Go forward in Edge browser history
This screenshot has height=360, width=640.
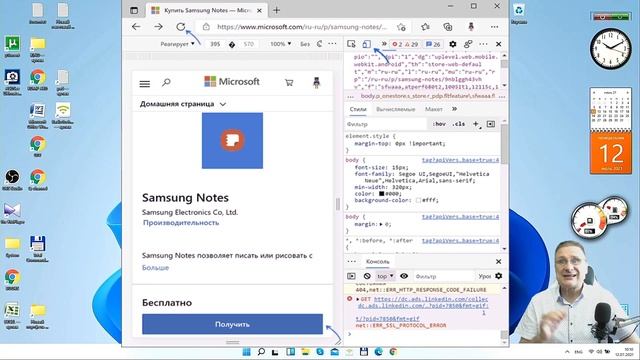point(158,27)
